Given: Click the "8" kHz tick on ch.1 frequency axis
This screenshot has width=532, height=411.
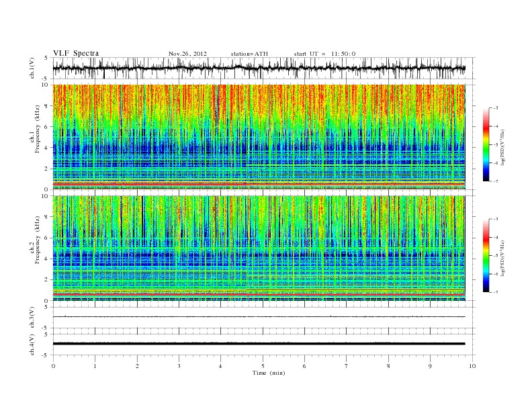Looking at the screenshot, I should [46, 106].
